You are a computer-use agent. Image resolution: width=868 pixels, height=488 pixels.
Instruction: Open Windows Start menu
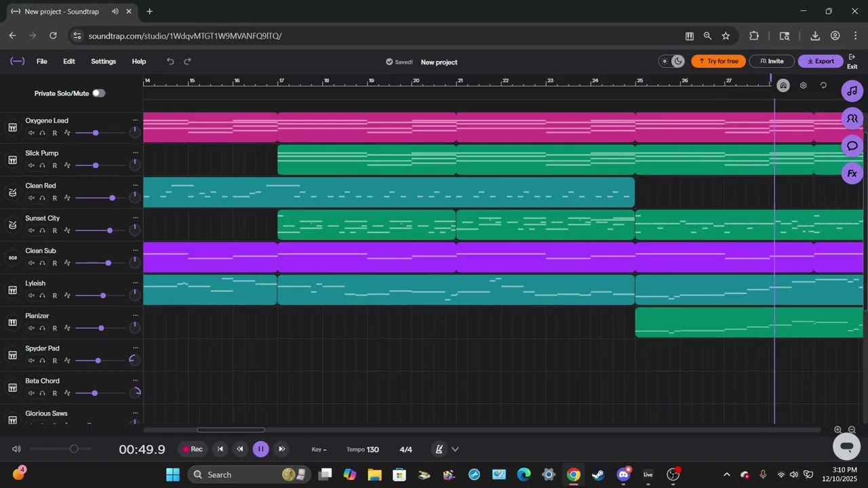tap(173, 474)
